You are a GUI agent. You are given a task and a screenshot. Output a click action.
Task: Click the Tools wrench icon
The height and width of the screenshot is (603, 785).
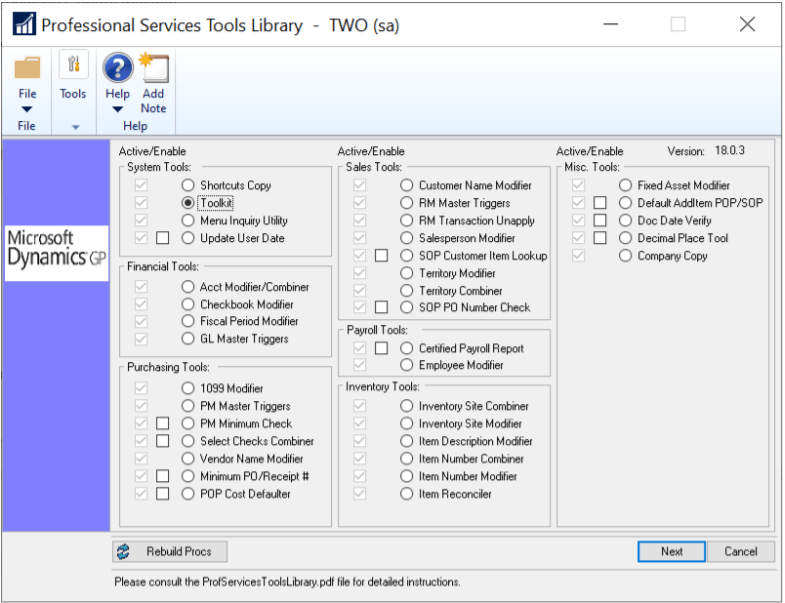click(x=73, y=66)
